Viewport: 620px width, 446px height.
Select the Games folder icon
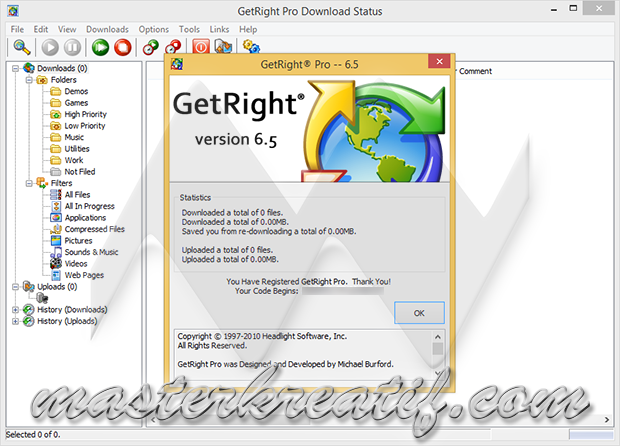(55, 103)
